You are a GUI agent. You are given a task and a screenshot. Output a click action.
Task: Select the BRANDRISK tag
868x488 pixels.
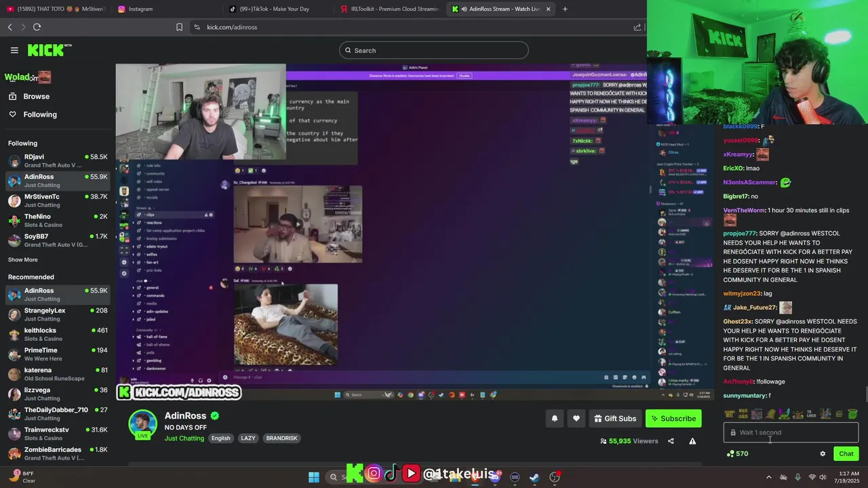click(x=281, y=439)
